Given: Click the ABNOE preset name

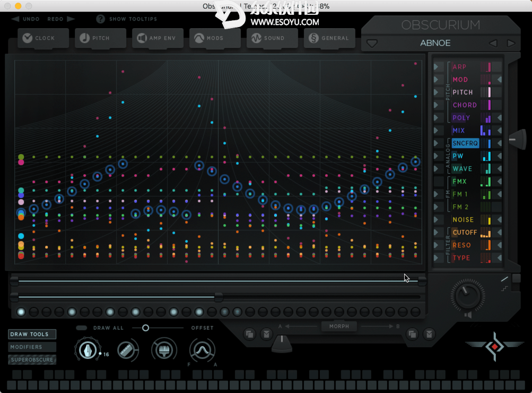Looking at the screenshot, I should click(435, 43).
